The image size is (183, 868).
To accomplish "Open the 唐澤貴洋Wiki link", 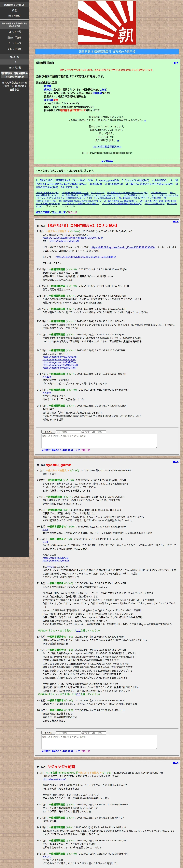I will [114, 147].
